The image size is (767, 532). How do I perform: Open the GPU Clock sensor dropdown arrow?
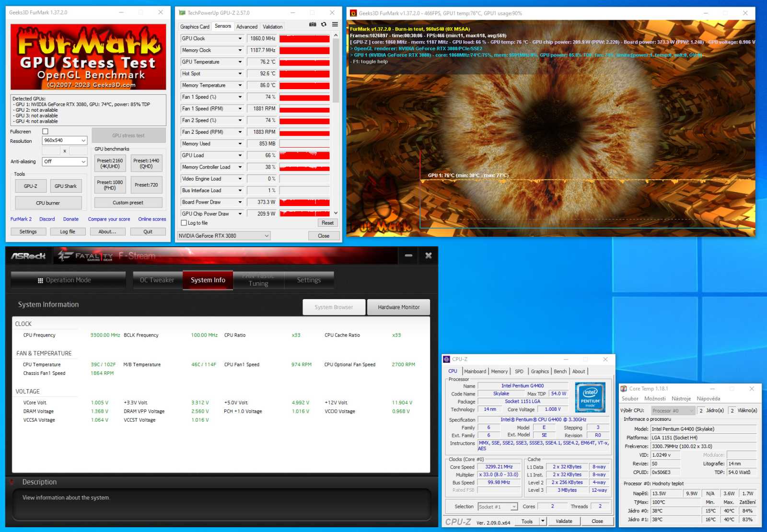240,38
